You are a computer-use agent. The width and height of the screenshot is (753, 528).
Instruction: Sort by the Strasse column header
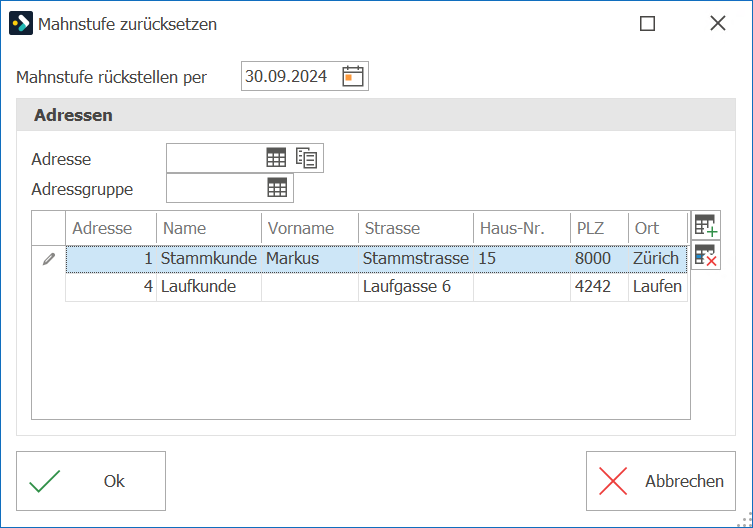(416, 228)
